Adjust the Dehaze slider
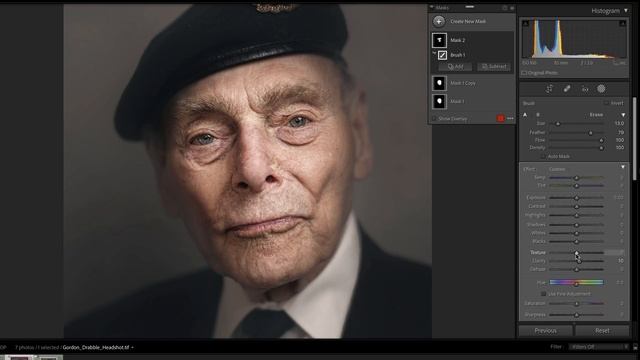640x360 pixels. click(x=576, y=269)
